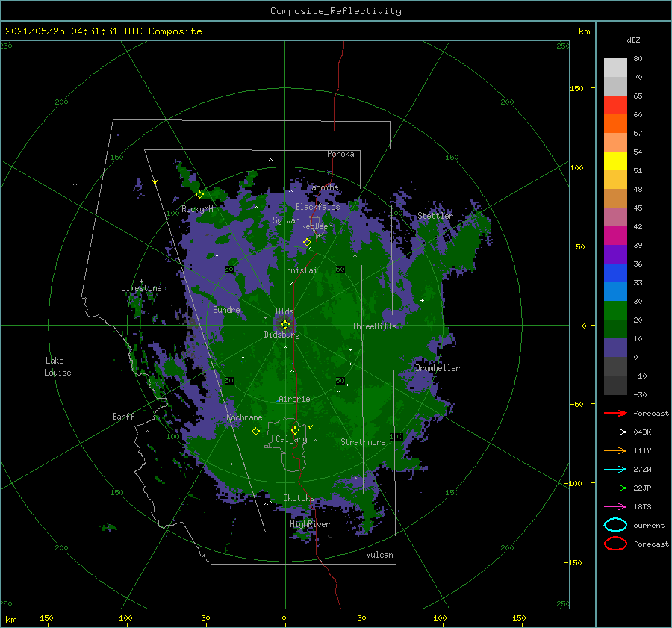This screenshot has height=628, width=672.
Task: Click the yellow diamond marker below RedDeer
Action: click(x=307, y=242)
